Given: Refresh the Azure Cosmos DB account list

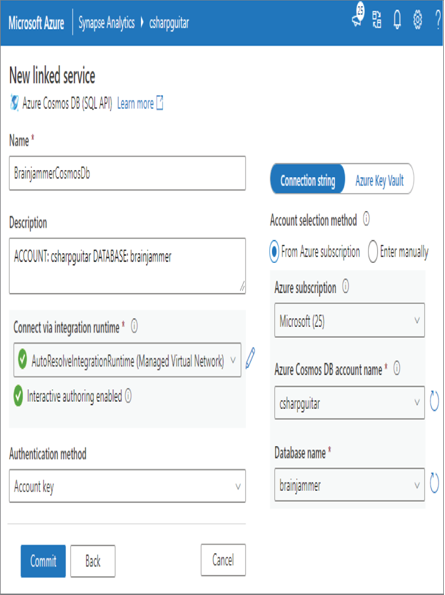Looking at the screenshot, I should (x=434, y=401).
